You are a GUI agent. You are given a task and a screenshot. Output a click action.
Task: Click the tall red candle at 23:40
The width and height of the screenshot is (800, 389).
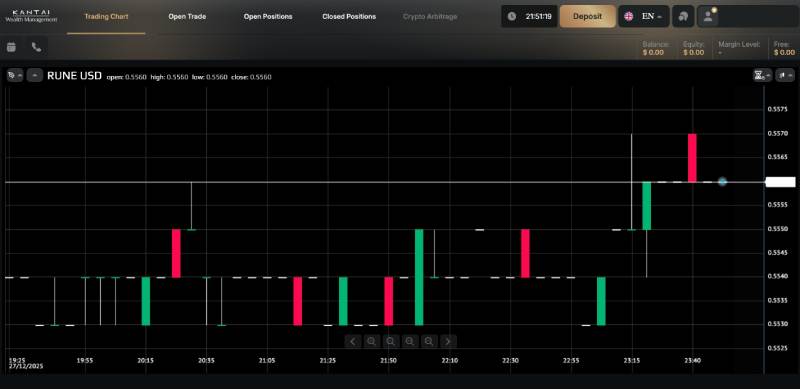692,158
